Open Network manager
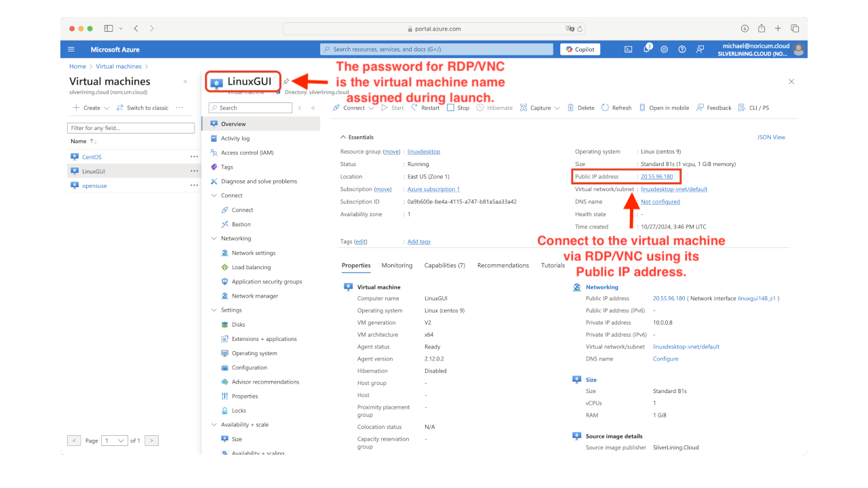 [x=254, y=296]
